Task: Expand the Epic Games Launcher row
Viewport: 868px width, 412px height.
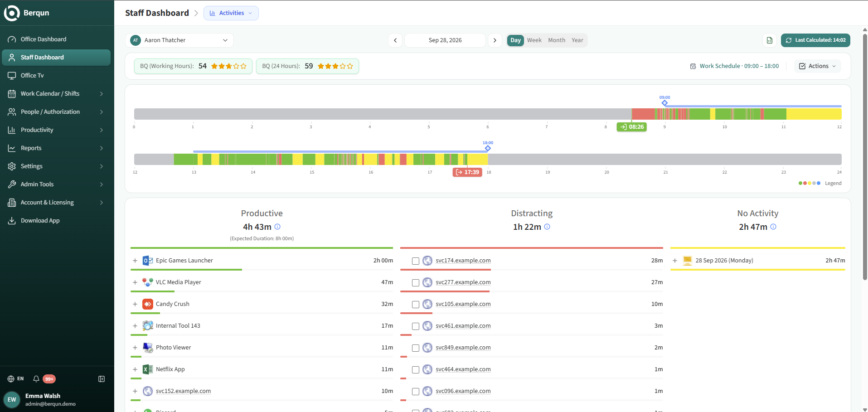Action: click(x=135, y=261)
